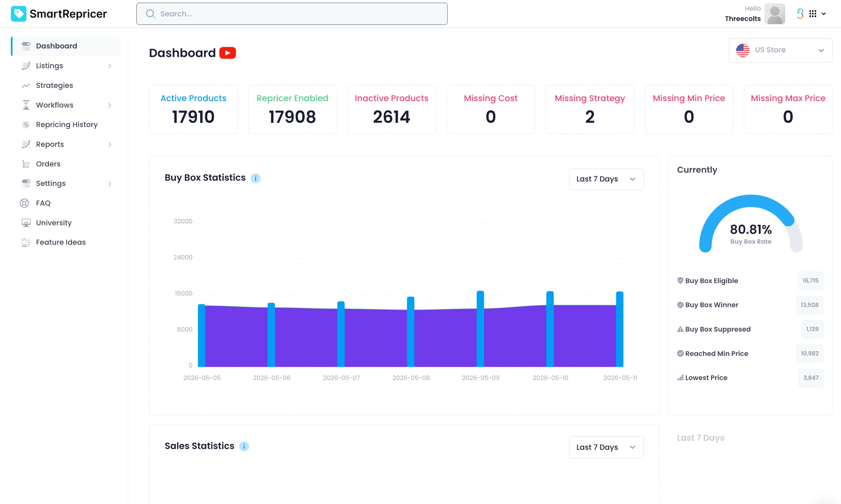Go to Repricing History page
The image size is (841, 504).
click(67, 125)
